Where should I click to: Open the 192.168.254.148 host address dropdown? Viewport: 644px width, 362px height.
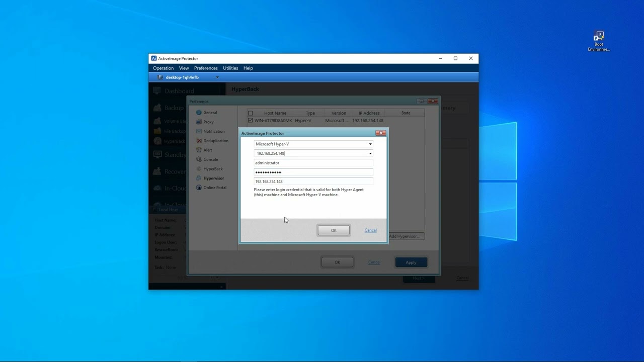(x=370, y=153)
